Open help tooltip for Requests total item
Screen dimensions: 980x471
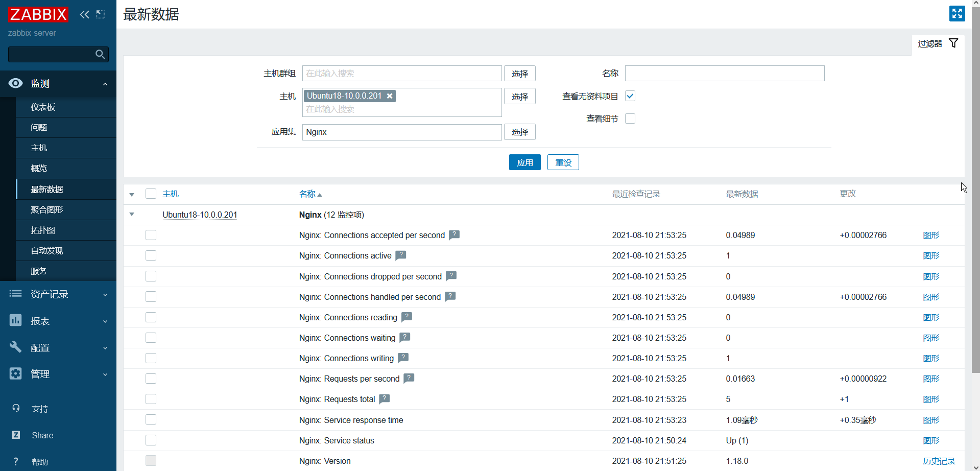(385, 398)
